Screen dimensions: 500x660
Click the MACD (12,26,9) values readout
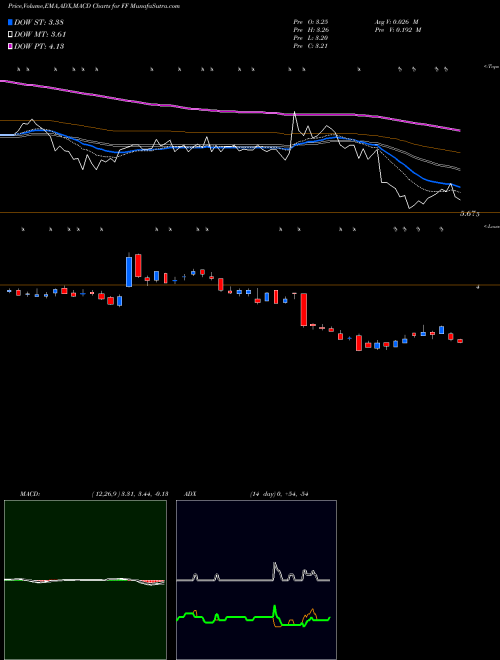(130, 494)
